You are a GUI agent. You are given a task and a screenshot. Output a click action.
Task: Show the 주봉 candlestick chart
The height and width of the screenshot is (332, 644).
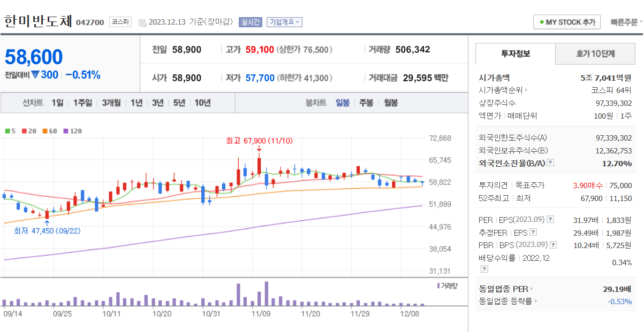click(x=366, y=103)
